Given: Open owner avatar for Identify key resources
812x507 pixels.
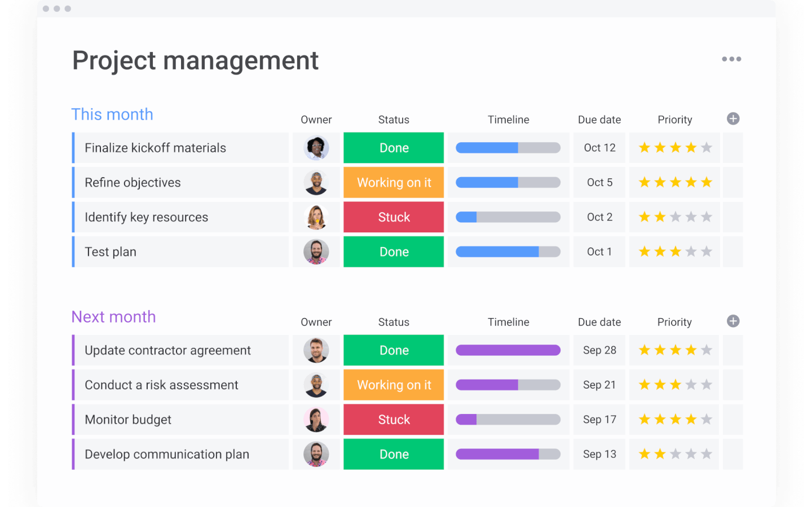Looking at the screenshot, I should pyautogui.click(x=316, y=217).
